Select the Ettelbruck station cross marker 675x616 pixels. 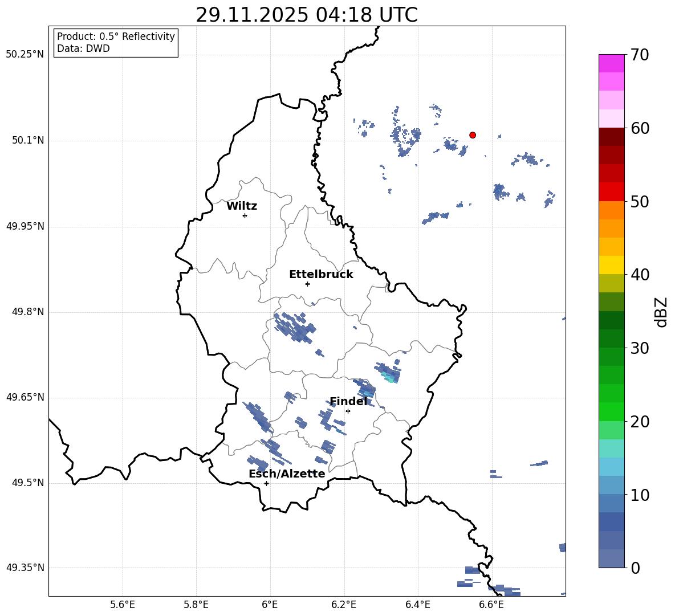307,284
